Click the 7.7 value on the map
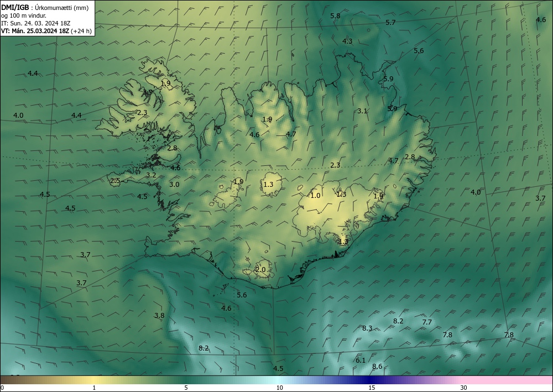553x392 pixels. click(427, 322)
